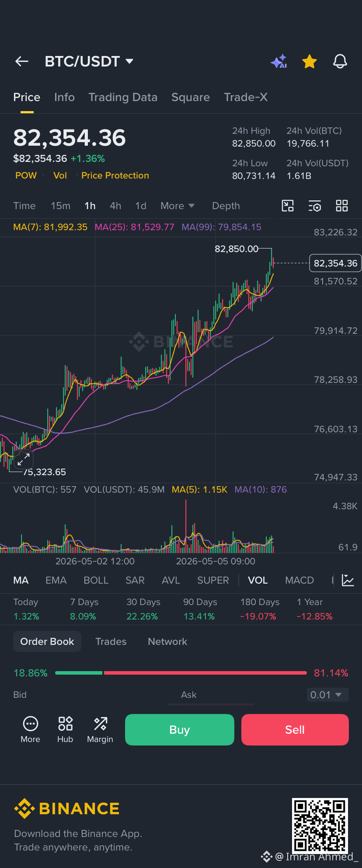Toggle the AVL indicator

171,580
